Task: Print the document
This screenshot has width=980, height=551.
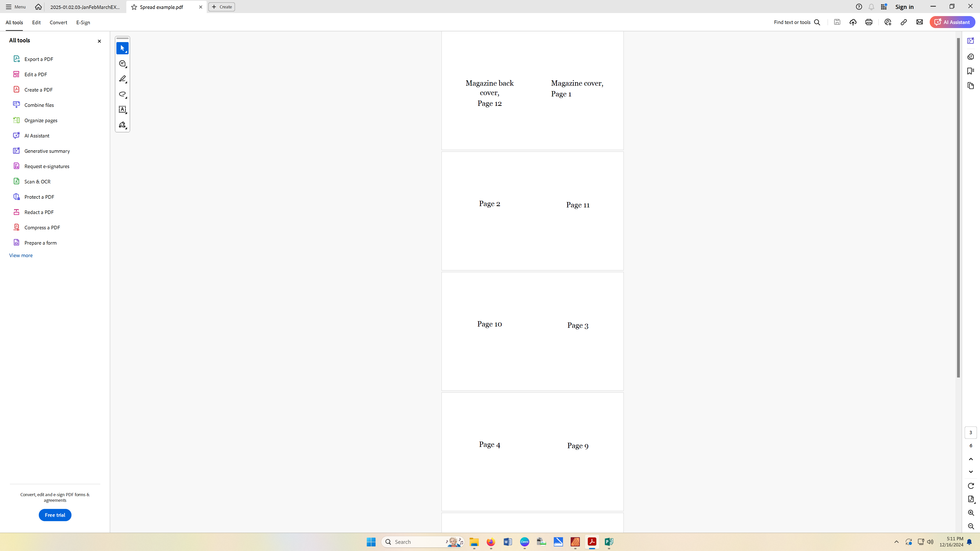Action: click(868, 22)
